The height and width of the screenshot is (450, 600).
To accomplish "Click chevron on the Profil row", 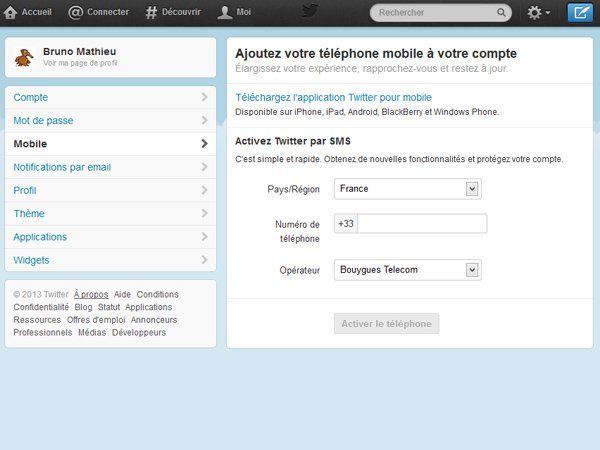I will [204, 190].
